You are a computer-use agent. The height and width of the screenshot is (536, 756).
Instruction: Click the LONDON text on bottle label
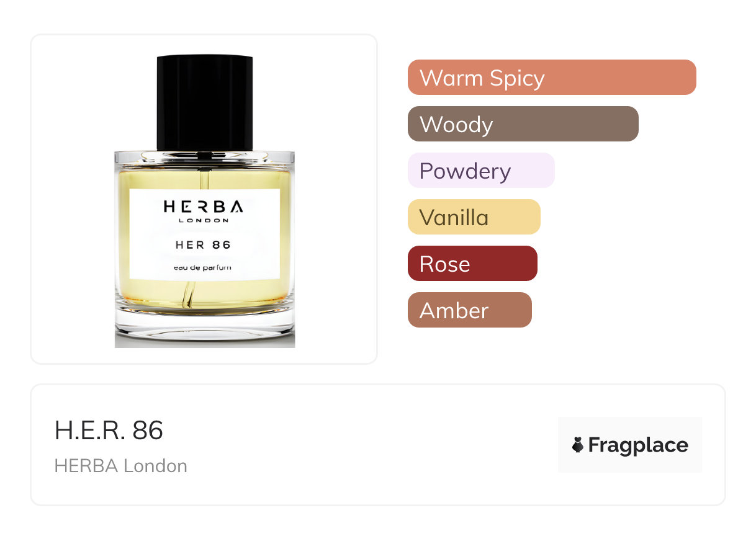(204, 220)
